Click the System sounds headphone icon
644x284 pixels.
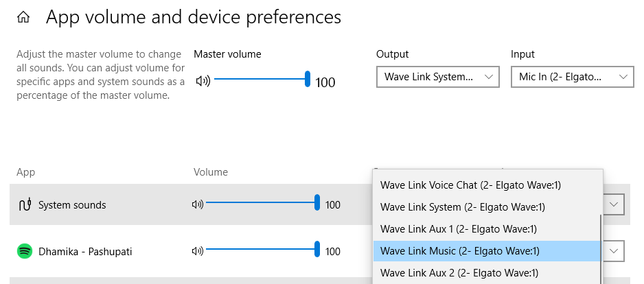[25, 204]
